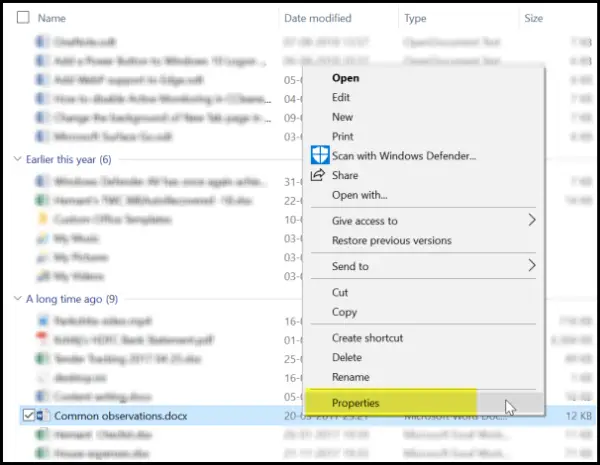The width and height of the screenshot is (600, 465).
Task: Choose Print from the context menu
Action: click(342, 136)
